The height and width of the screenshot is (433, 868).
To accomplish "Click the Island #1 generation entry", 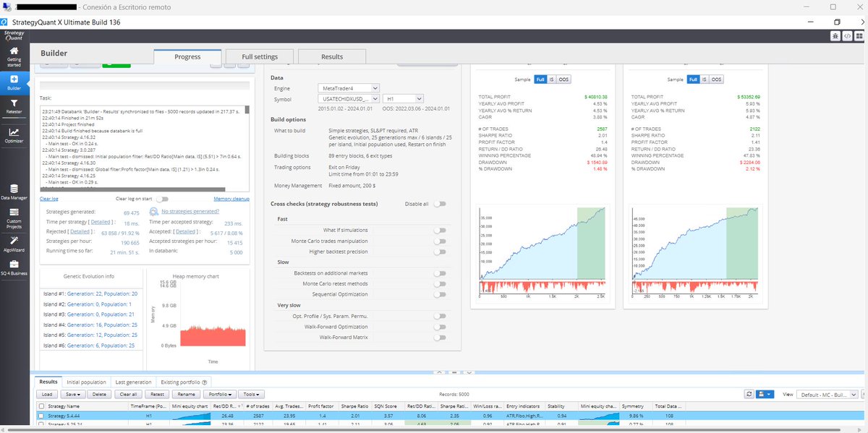I will coord(91,294).
